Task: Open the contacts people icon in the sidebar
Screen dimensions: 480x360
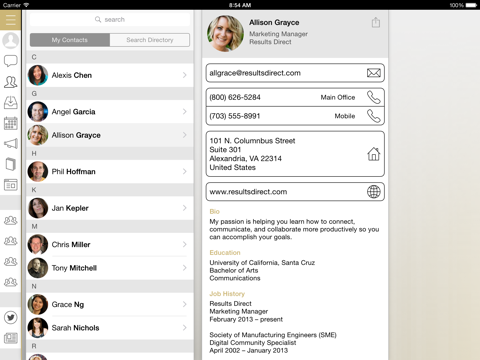Action: (11, 82)
